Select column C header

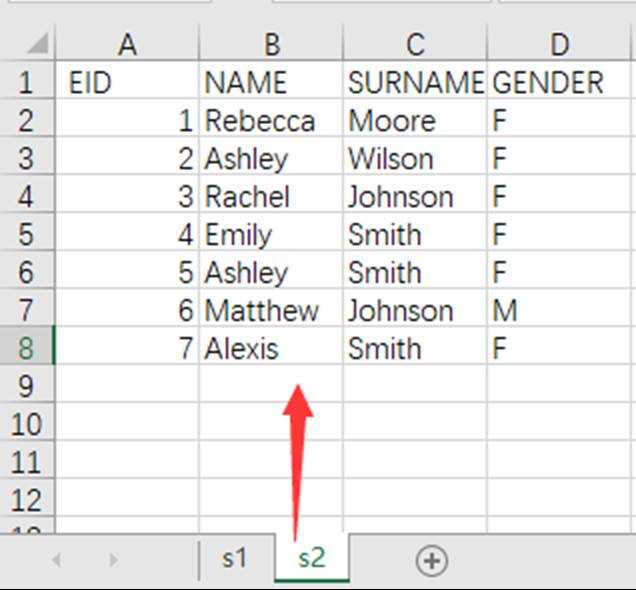coord(415,43)
